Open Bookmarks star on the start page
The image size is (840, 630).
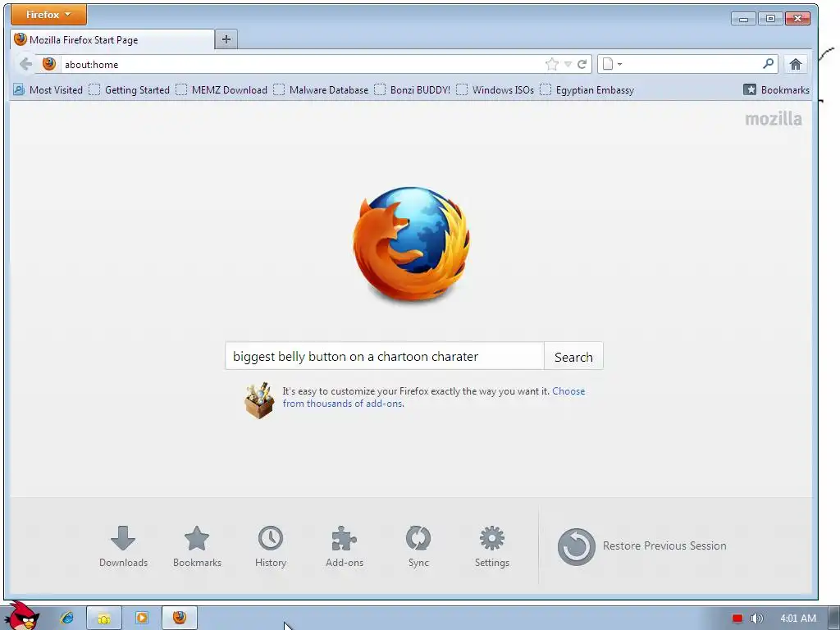click(197, 546)
